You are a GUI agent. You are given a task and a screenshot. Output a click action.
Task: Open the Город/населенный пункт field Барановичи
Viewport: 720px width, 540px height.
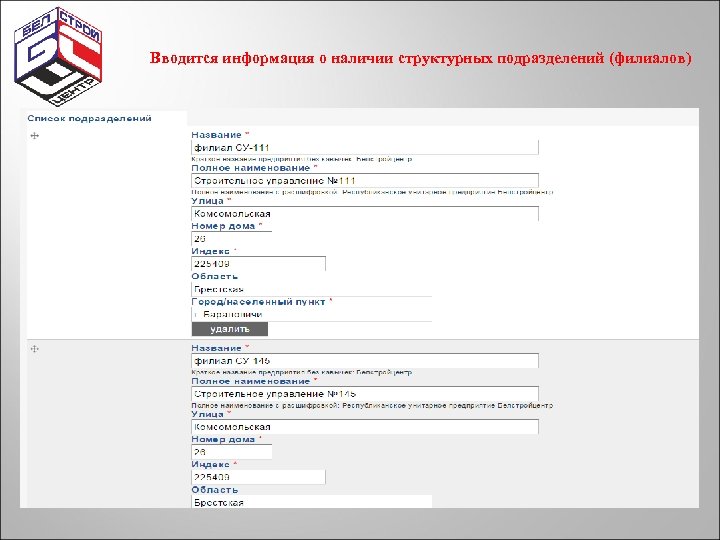(x=311, y=315)
